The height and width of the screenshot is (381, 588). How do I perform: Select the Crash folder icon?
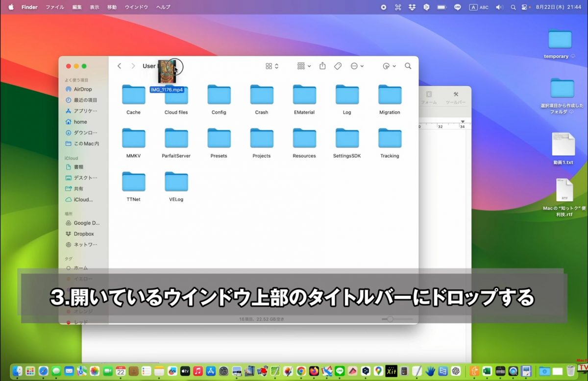(x=262, y=95)
